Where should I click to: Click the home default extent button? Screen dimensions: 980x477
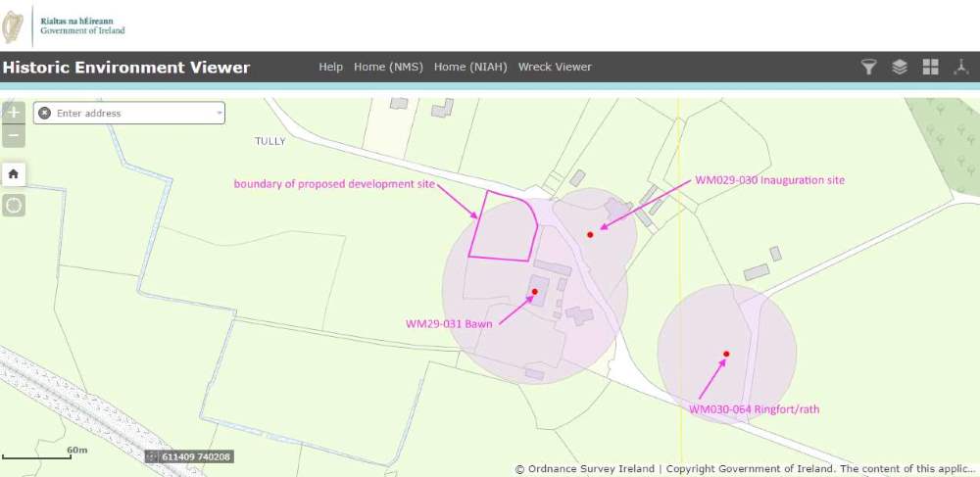(x=14, y=173)
